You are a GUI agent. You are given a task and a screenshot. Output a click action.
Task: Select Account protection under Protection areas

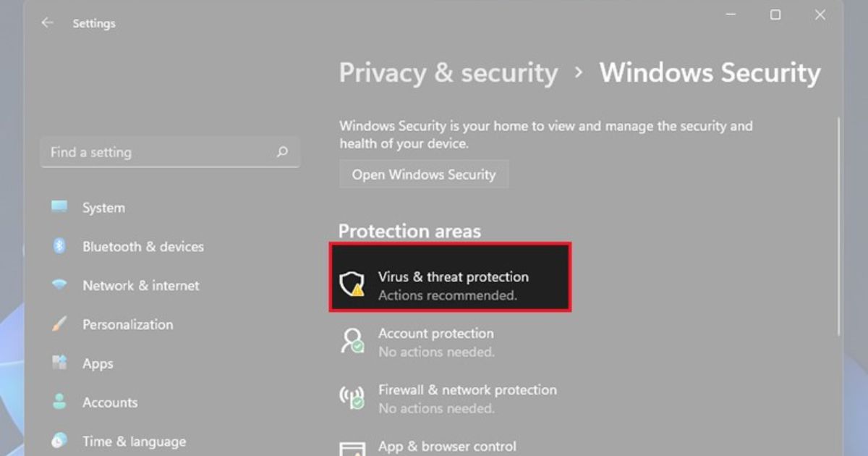click(435, 340)
